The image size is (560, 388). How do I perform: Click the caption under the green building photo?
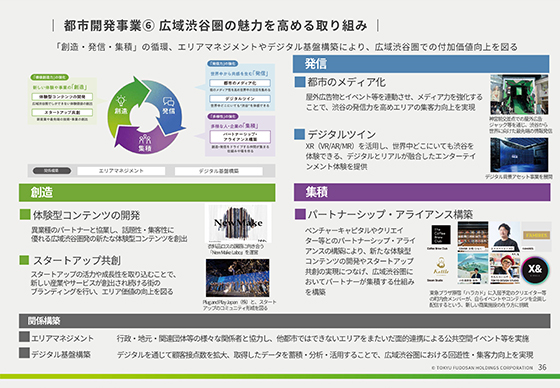click(521, 125)
